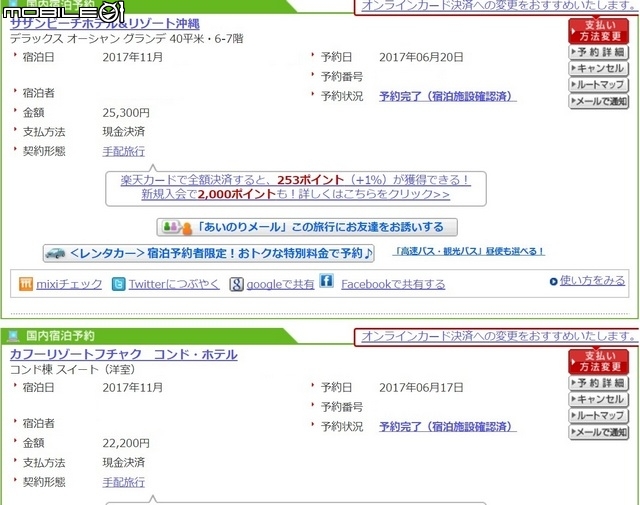
Task: Click the mixi check icon
Action: click(x=25, y=284)
